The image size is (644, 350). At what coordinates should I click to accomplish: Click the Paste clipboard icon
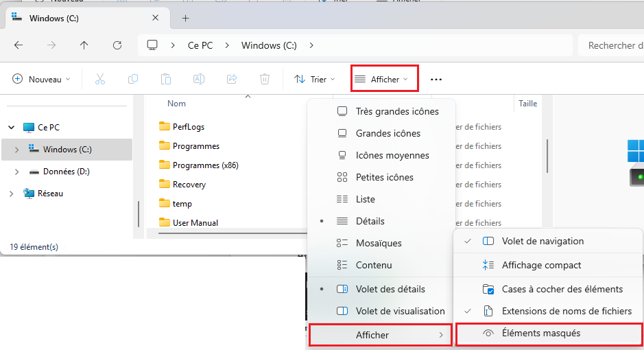pyautogui.click(x=166, y=80)
